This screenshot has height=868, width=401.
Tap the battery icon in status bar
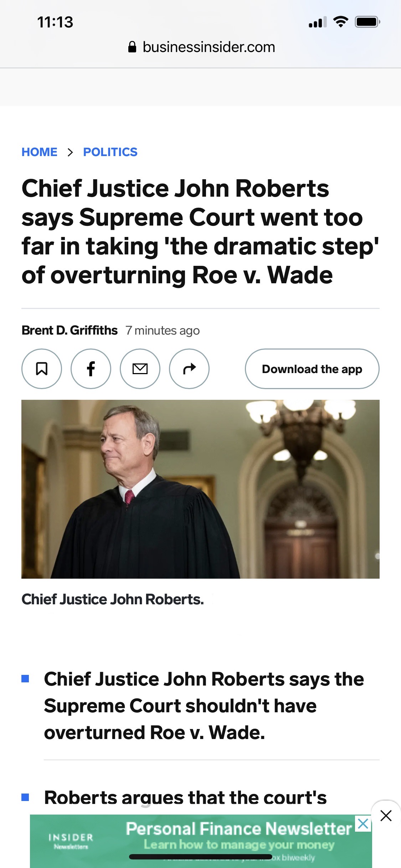pyautogui.click(x=367, y=22)
